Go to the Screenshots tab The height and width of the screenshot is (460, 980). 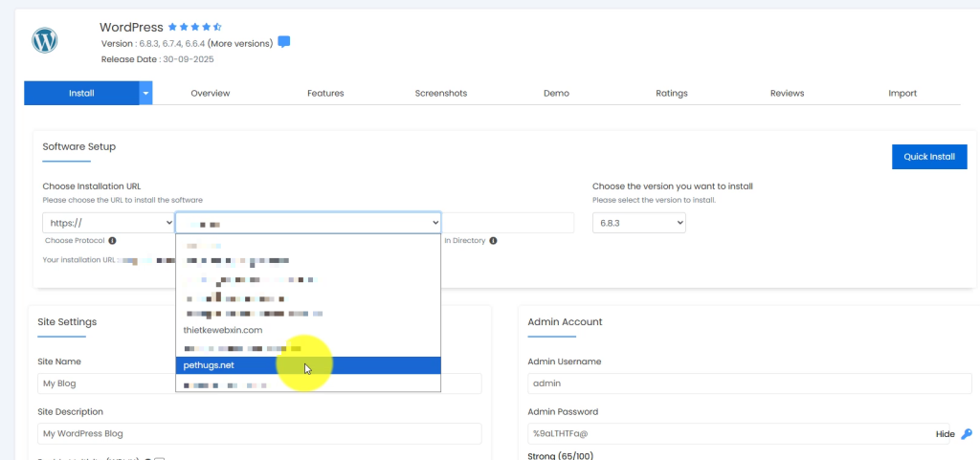click(441, 93)
